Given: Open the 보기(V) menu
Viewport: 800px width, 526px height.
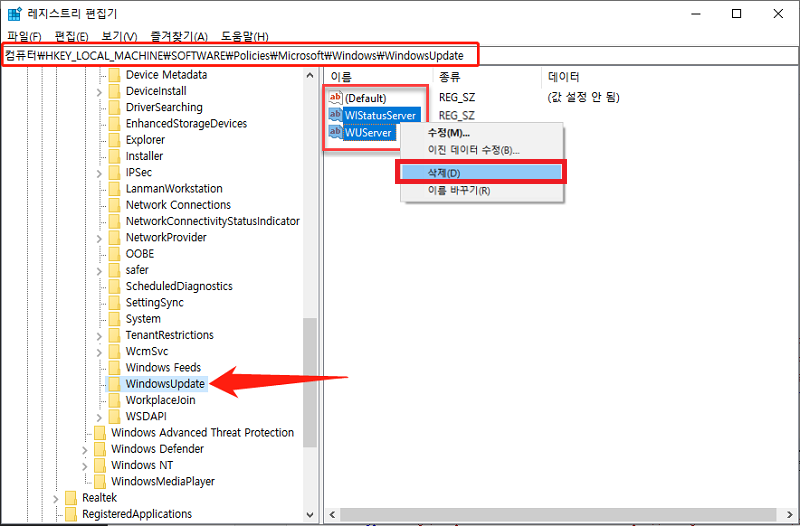Looking at the screenshot, I should tap(119, 36).
